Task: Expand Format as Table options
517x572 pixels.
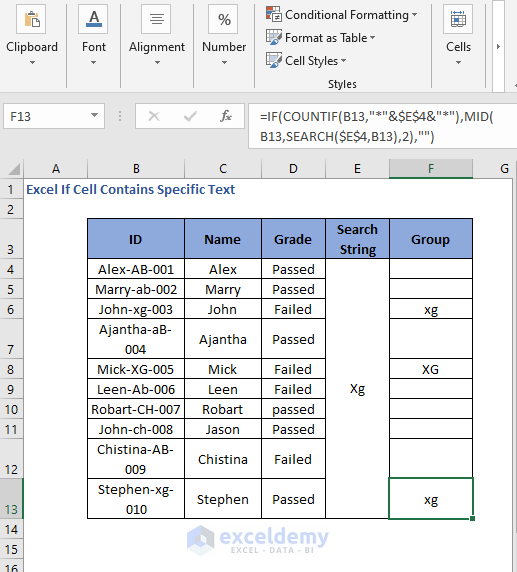Action: [320, 38]
